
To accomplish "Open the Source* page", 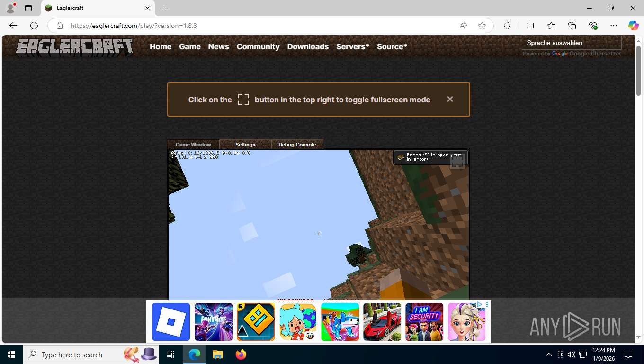I will pos(392,46).
